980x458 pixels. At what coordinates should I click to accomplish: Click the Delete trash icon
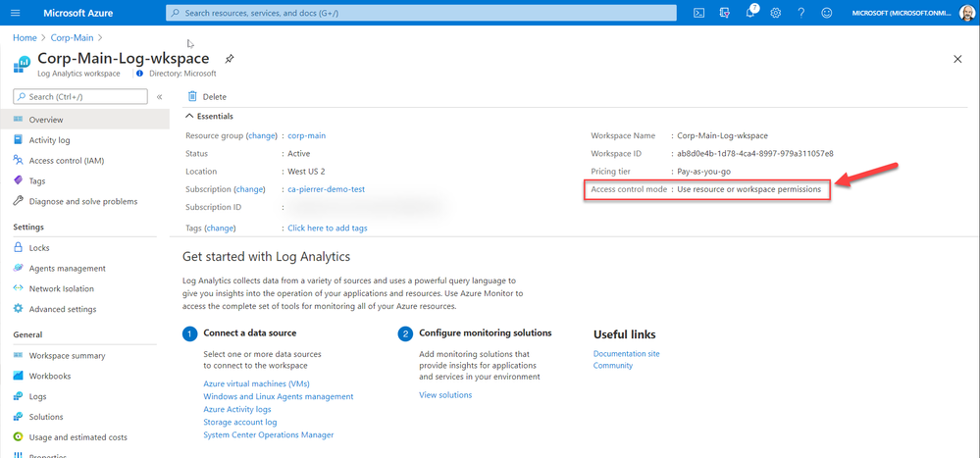192,96
